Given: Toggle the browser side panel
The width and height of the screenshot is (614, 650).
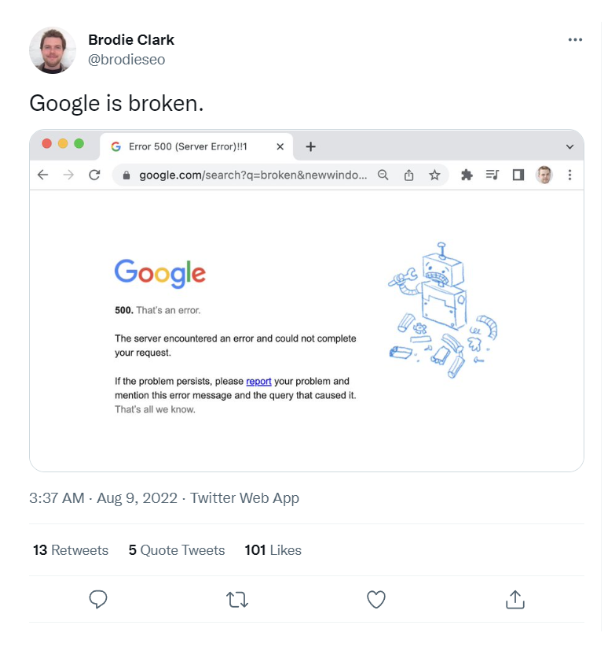Looking at the screenshot, I should [518, 175].
